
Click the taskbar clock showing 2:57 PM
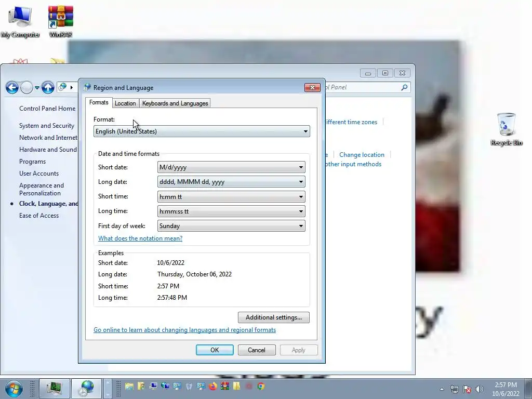click(506, 389)
